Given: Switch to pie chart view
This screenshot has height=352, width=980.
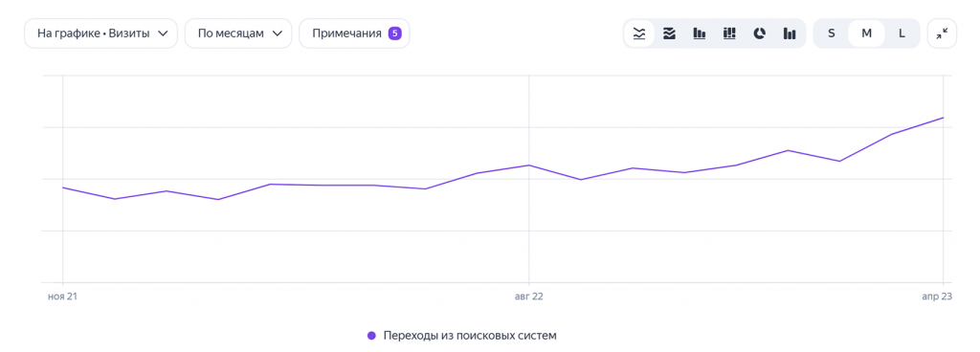Looking at the screenshot, I should point(759,33).
